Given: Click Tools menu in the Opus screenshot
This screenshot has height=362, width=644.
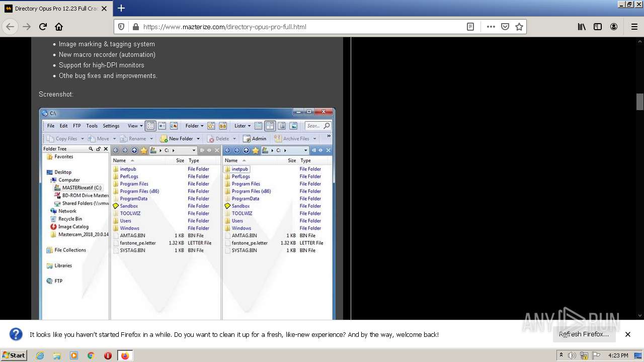Looking at the screenshot, I should click(92, 126).
